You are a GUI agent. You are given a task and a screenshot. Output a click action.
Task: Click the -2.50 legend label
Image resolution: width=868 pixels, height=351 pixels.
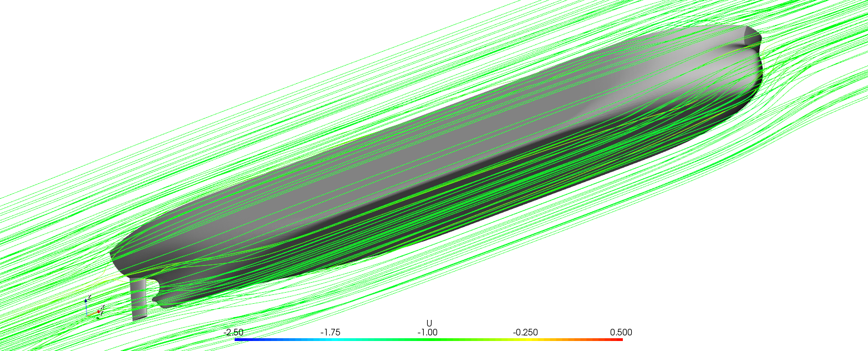[234, 332]
